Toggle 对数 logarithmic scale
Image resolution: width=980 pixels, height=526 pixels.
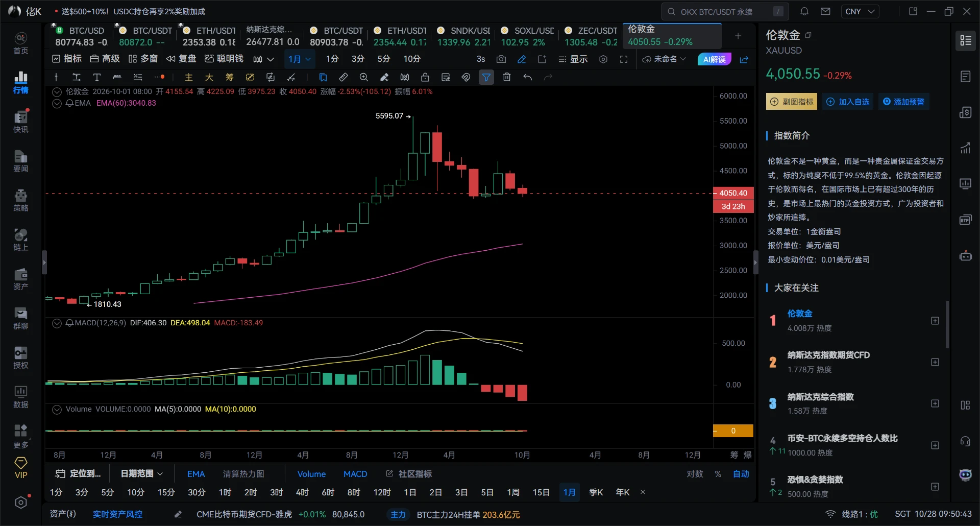click(x=695, y=474)
